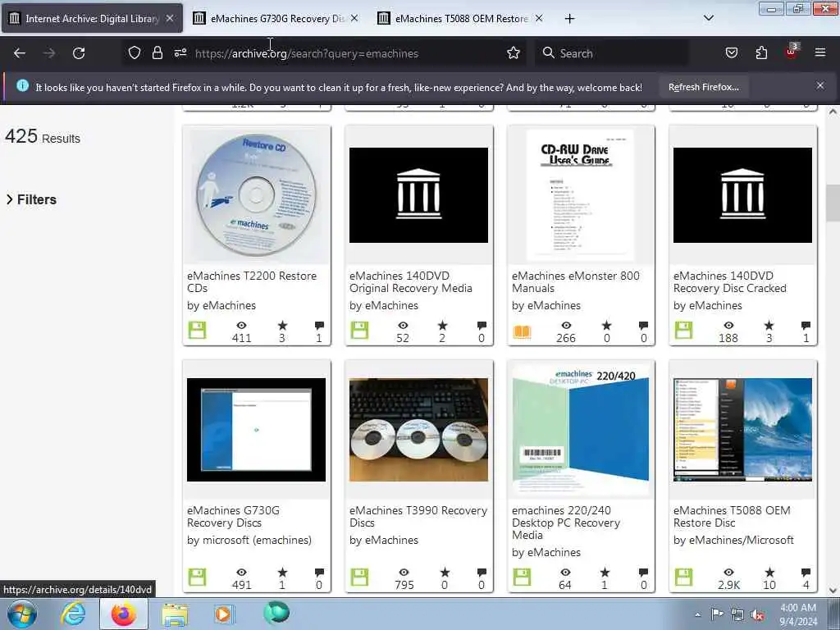The width and height of the screenshot is (840, 630).
Task: Click the software floppy icon on 140DVD Cracked card
Action: click(683, 330)
